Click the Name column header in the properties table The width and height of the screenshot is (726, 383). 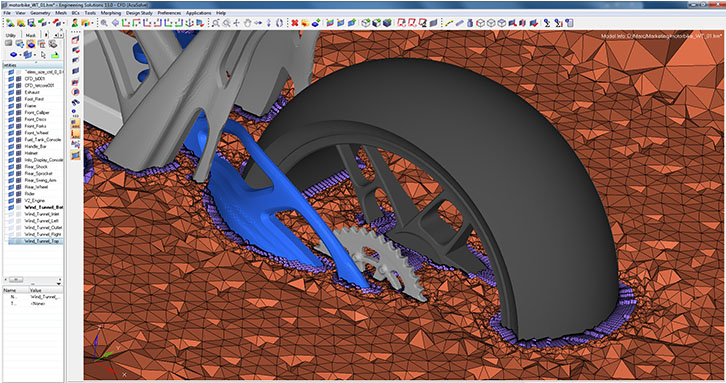click(x=15, y=290)
